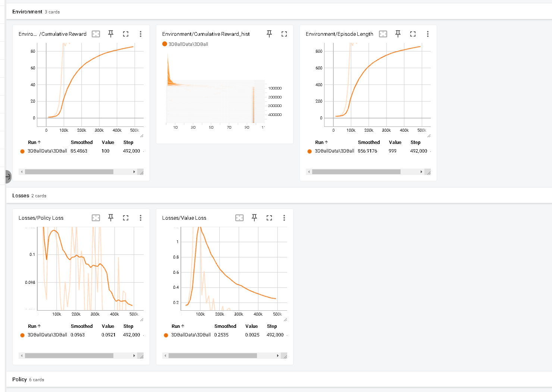Image resolution: width=552 pixels, height=392 pixels.
Task: Click resize handle of Value Loss chart
Action: pos(285,320)
